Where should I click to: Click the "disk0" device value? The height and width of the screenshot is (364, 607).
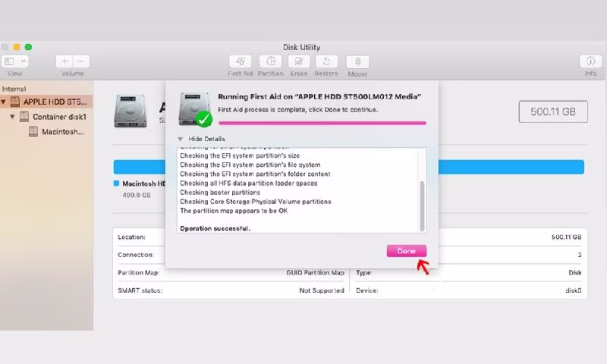click(x=574, y=290)
